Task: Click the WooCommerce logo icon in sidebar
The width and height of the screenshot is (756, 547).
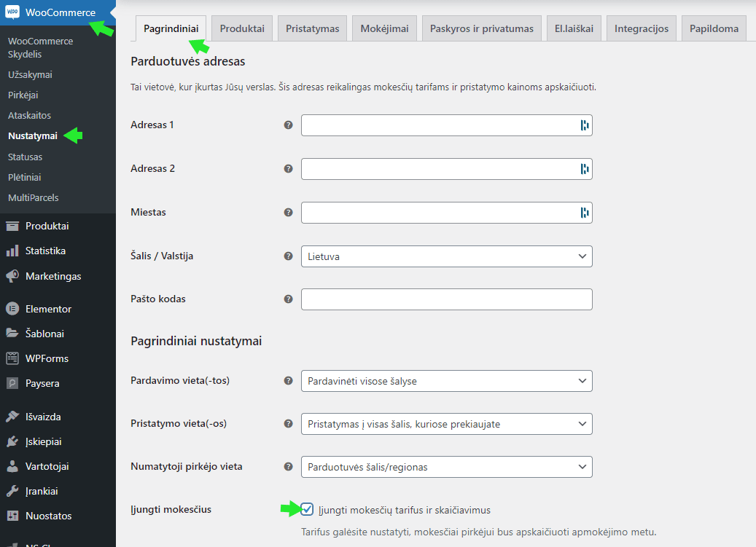Action: [12, 12]
